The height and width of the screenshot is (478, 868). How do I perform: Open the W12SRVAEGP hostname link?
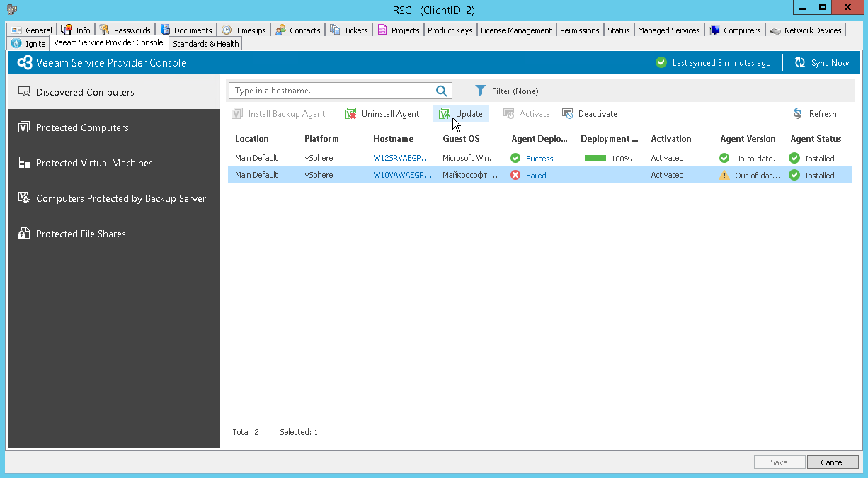[402, 158]
